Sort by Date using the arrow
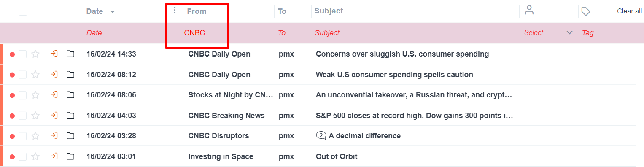This screenshot has width=644, height=167. pyautogui.click(x=113, y=12)
